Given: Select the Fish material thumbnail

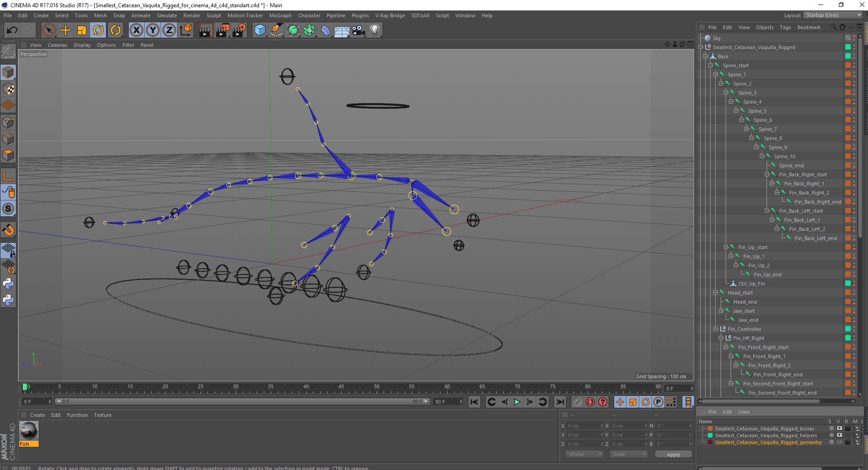Looking at the screenshot, I should [29, 434].
